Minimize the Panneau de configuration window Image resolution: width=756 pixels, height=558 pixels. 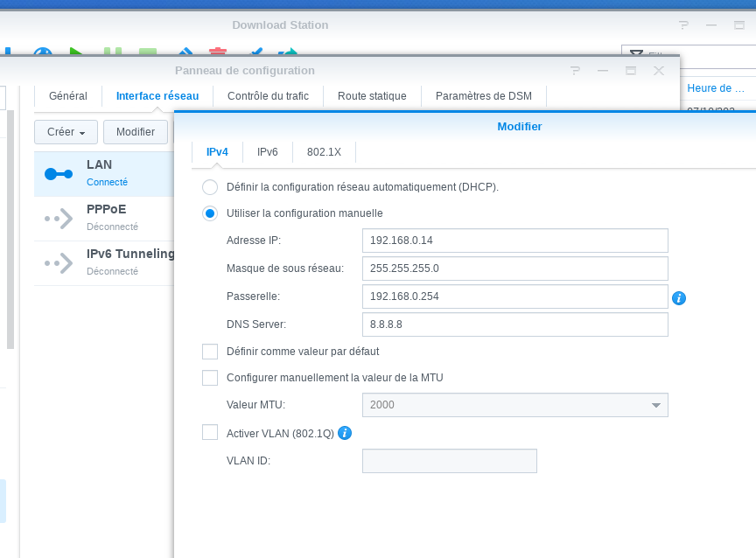[603, 71]
